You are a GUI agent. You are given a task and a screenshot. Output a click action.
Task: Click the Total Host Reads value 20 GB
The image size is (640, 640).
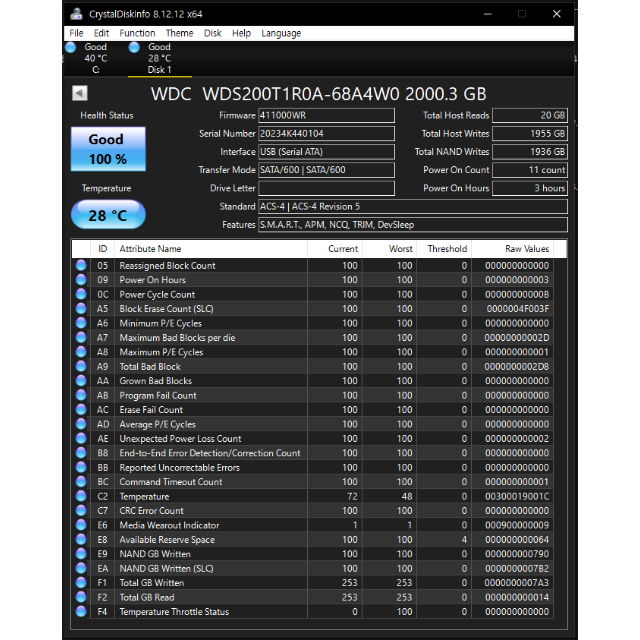coord(530,116)
